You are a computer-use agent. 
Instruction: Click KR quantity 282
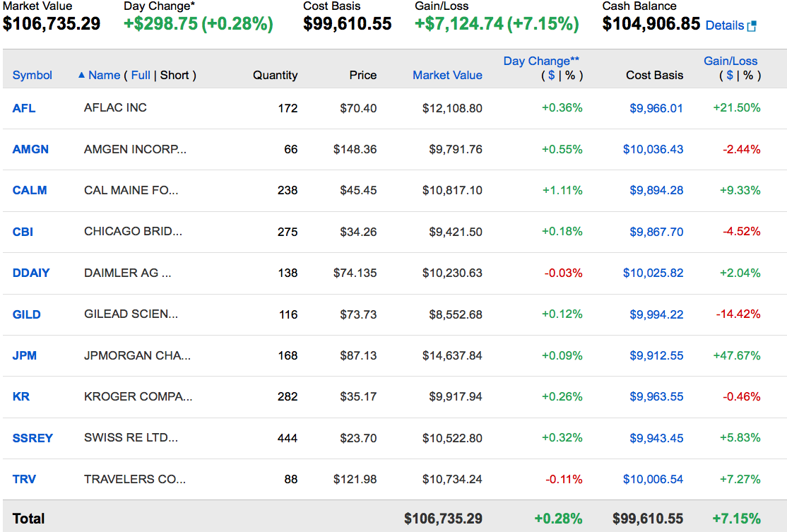[x=288, y=396]
